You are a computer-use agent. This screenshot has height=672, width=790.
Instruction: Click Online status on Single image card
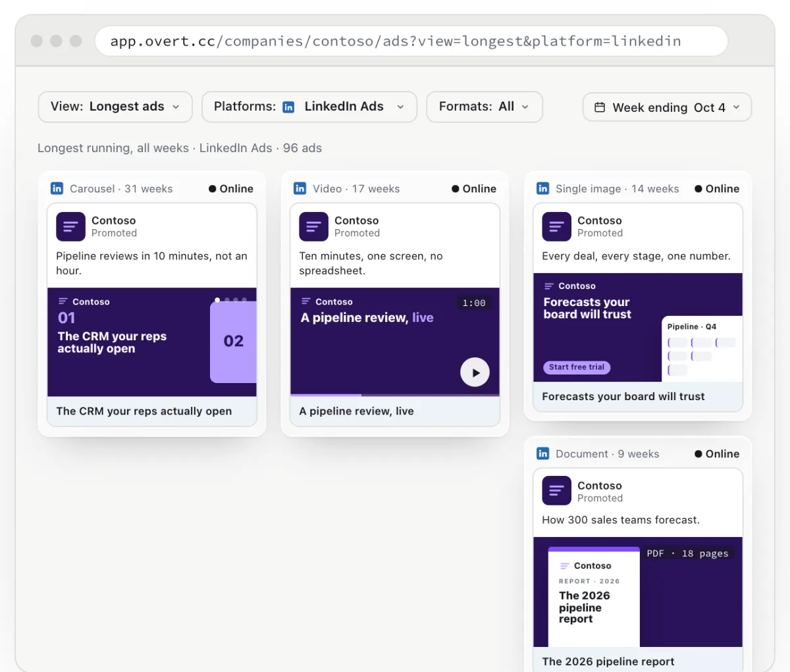pos(717,189)
